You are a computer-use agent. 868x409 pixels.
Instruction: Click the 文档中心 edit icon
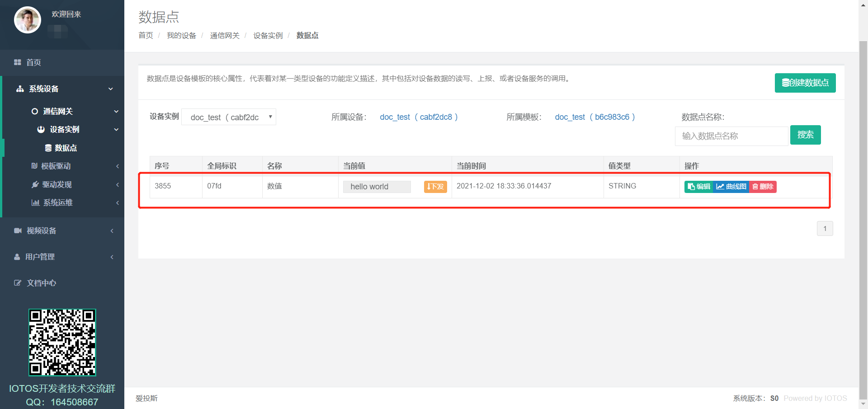tap(18, 283)
